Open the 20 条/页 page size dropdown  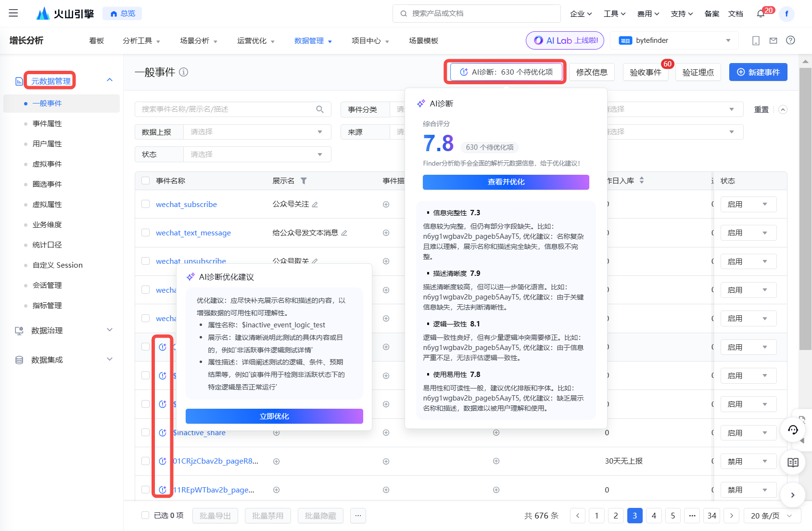point(772,516)
